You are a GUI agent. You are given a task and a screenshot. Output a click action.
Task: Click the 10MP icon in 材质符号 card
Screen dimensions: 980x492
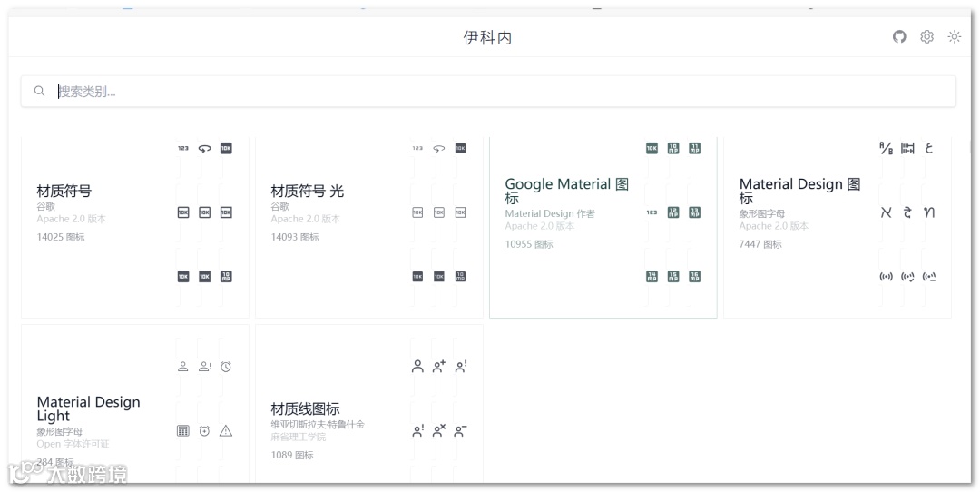pos(226,276)
